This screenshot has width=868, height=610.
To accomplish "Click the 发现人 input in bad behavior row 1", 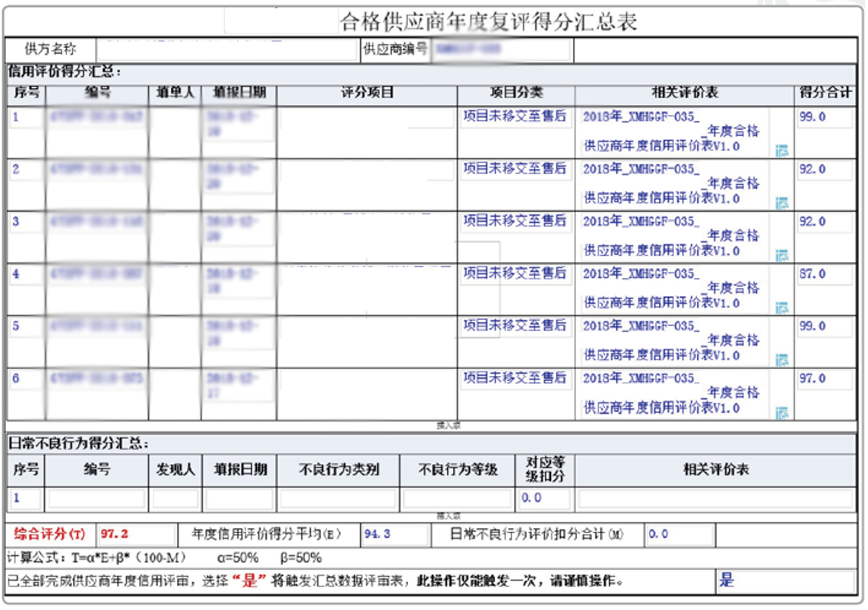I will [x=175, y=498].
